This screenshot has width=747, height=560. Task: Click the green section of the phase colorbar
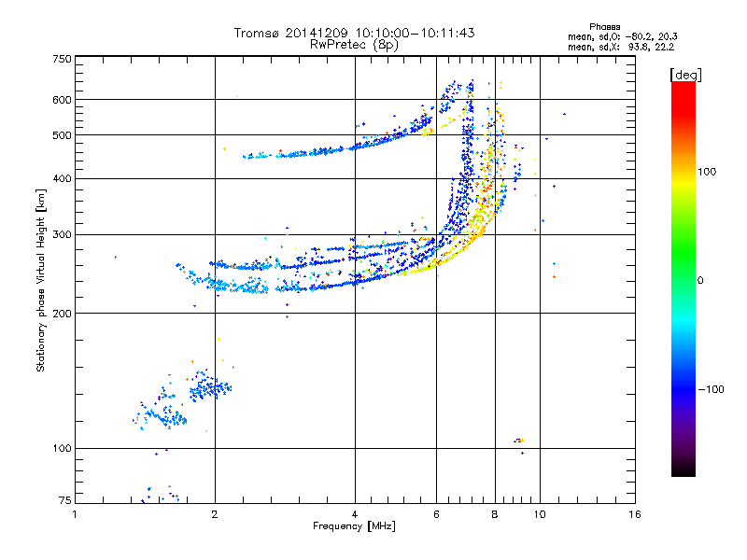coord(684,252)
